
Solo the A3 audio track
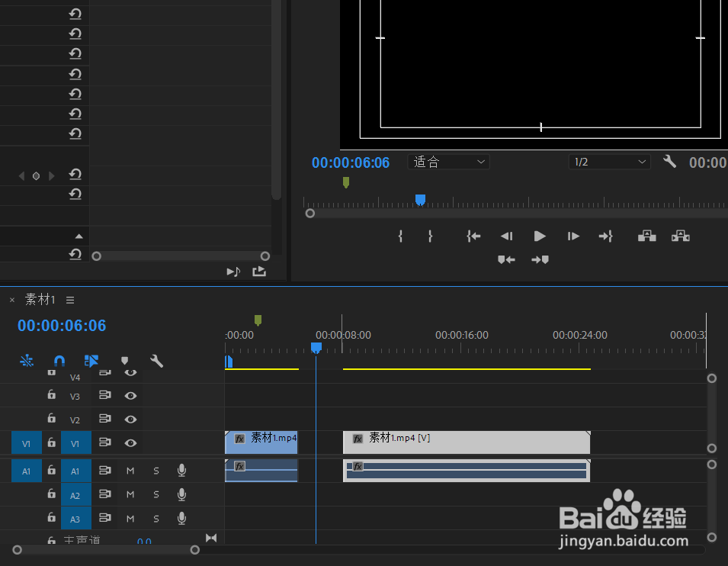pyautogui.click(x=156, y=519)
